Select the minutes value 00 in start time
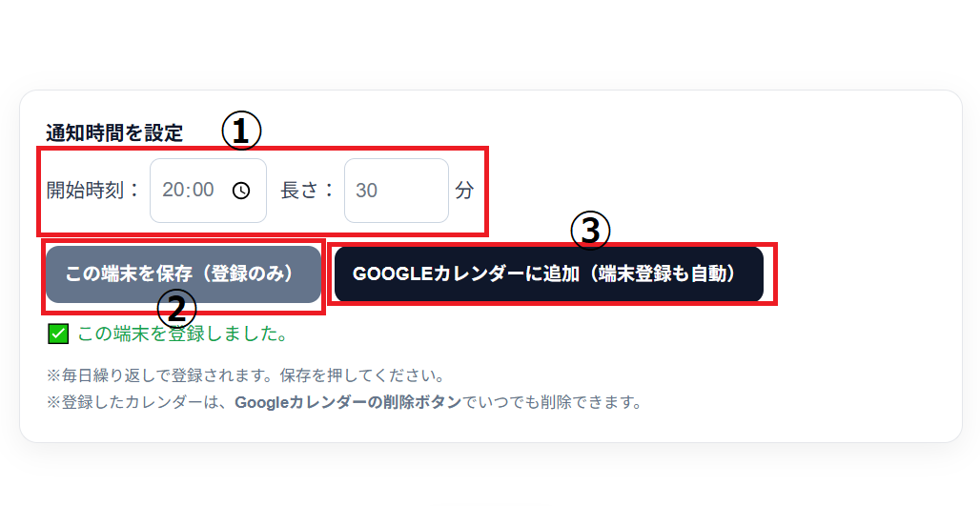The image size is (980, 506). [201, 191]
